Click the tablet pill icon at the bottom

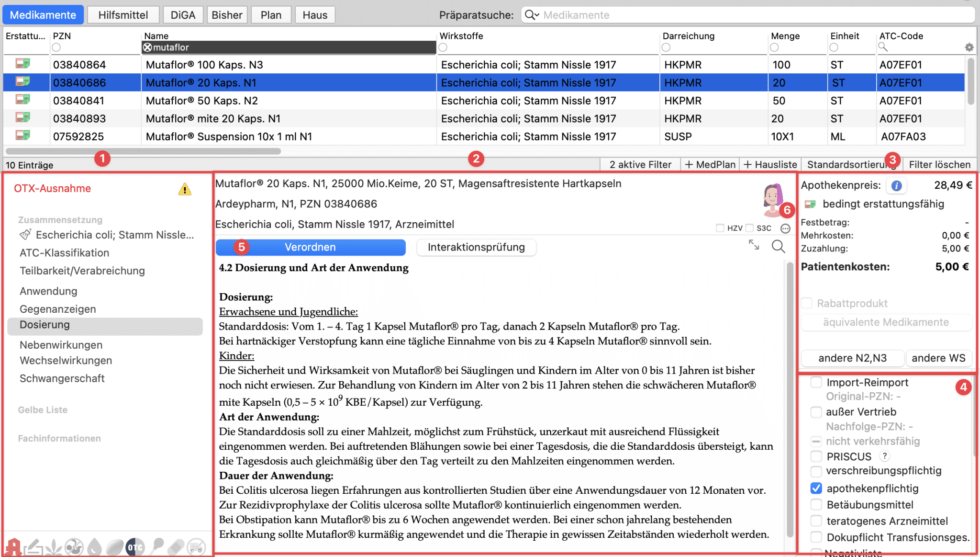115,547
